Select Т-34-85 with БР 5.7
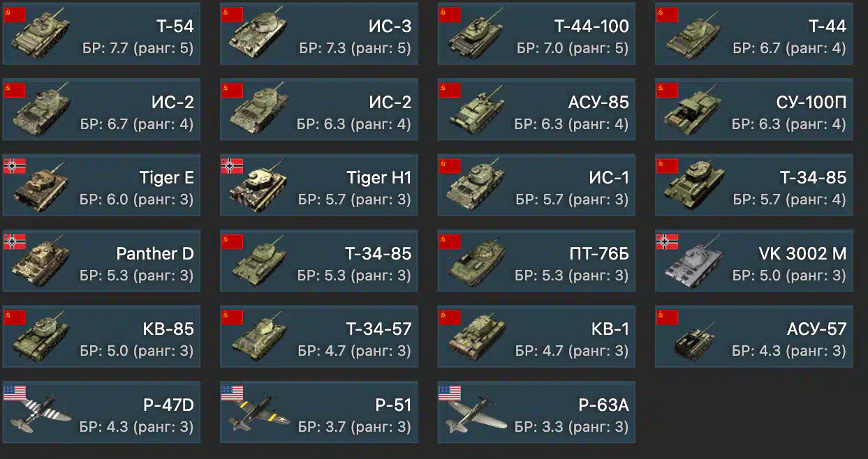 point(754,185)
